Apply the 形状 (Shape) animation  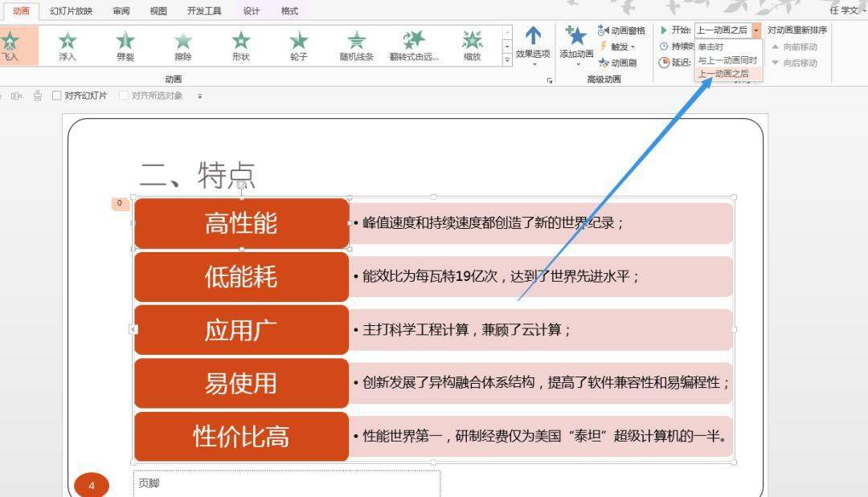point(241,46)
